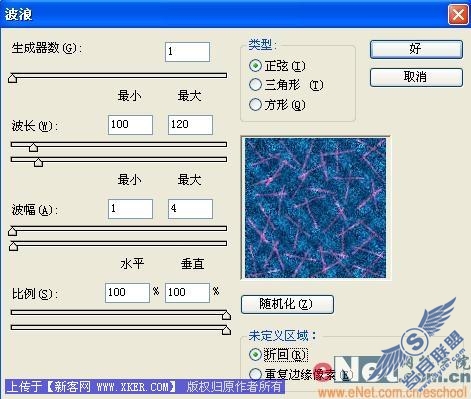Click the 垂直 vertical scale field

tap(187, 293)
